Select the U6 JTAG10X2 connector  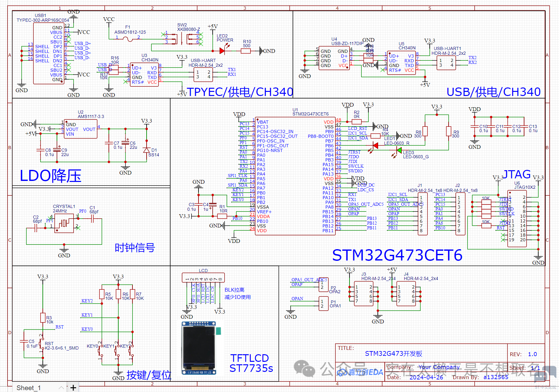[517, 218]
